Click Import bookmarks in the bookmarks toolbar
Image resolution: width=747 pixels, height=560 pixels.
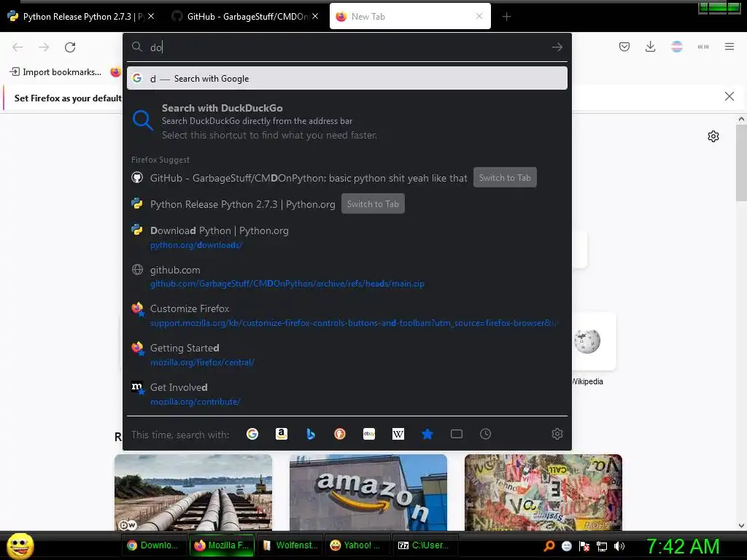pos(55,72)
